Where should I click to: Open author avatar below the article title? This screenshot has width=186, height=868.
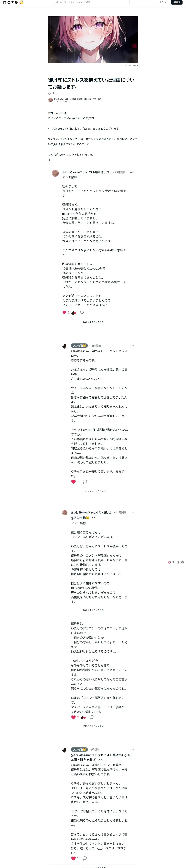tap(50, 100)
